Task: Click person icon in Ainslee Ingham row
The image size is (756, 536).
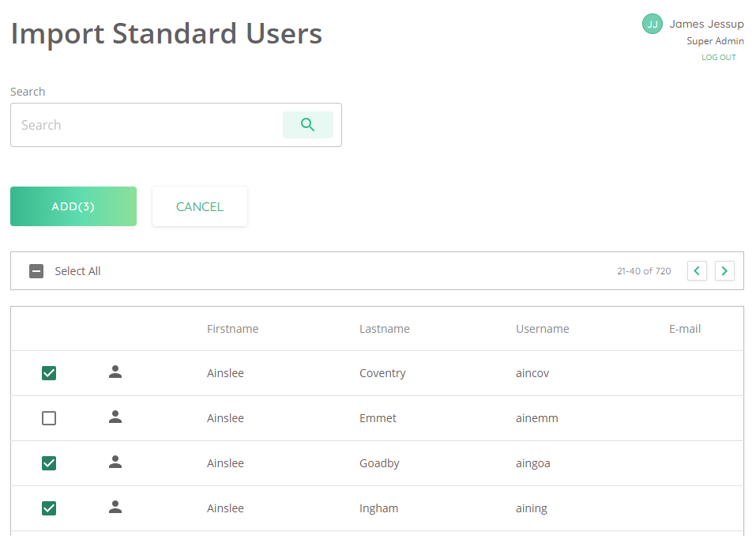Action: click(x=115, y=507)
